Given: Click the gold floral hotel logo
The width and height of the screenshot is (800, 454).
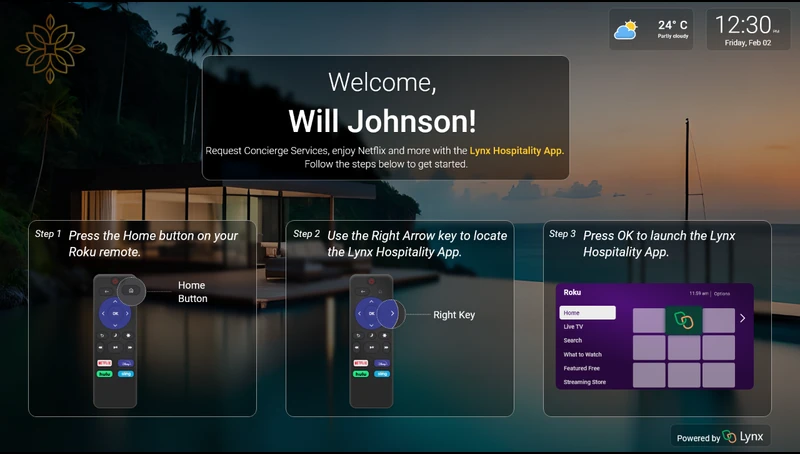Looking at the screenshot, I should click(50, 49).
